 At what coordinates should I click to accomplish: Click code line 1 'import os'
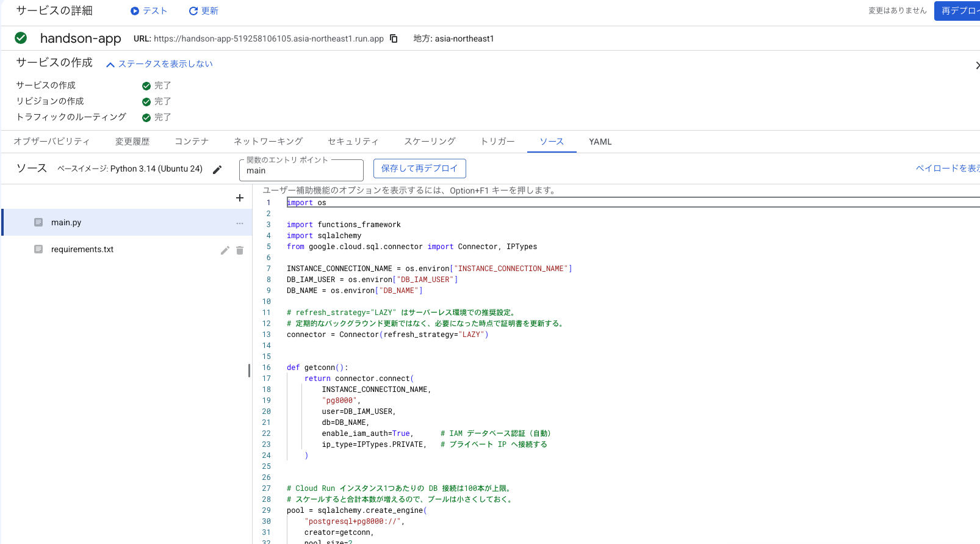306,203
